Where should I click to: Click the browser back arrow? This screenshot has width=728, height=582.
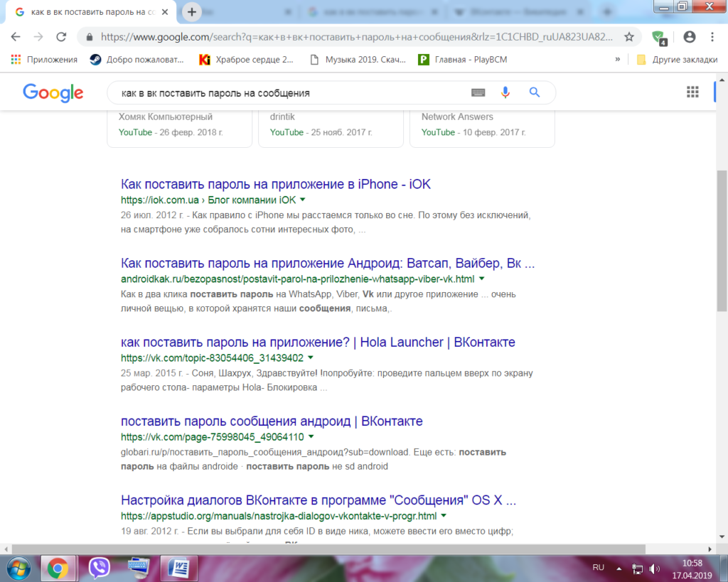(x=16, y=37)
